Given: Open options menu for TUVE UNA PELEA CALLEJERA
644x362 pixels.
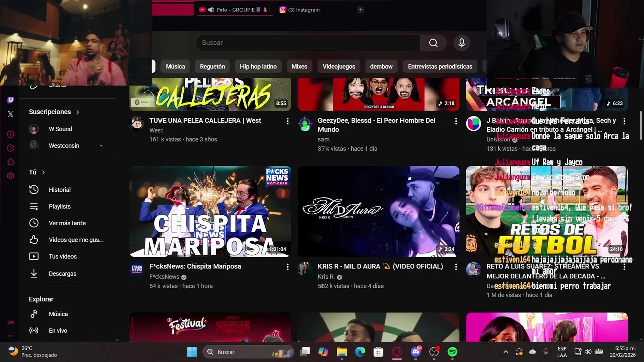Looking at the screenshot, I should (288, 121).
